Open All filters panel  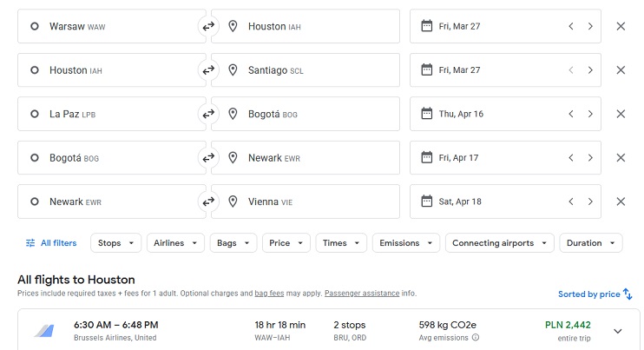point(51,243)
